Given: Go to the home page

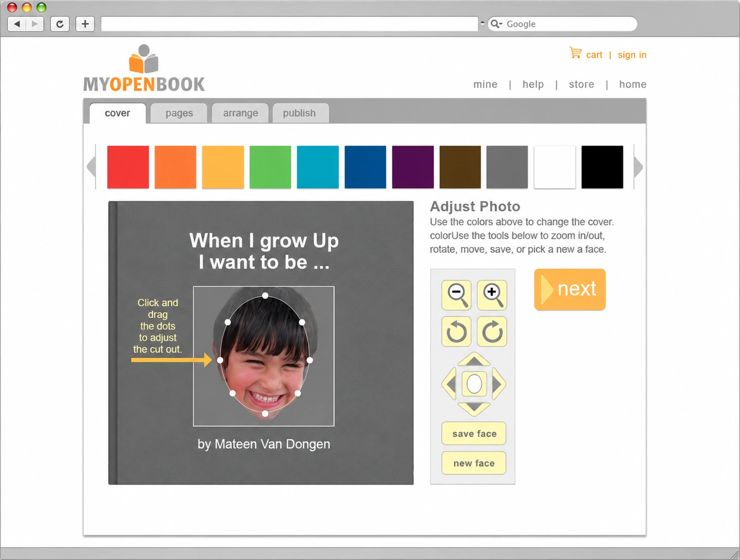Looking at the screenshot, I should tap(632, 84).
